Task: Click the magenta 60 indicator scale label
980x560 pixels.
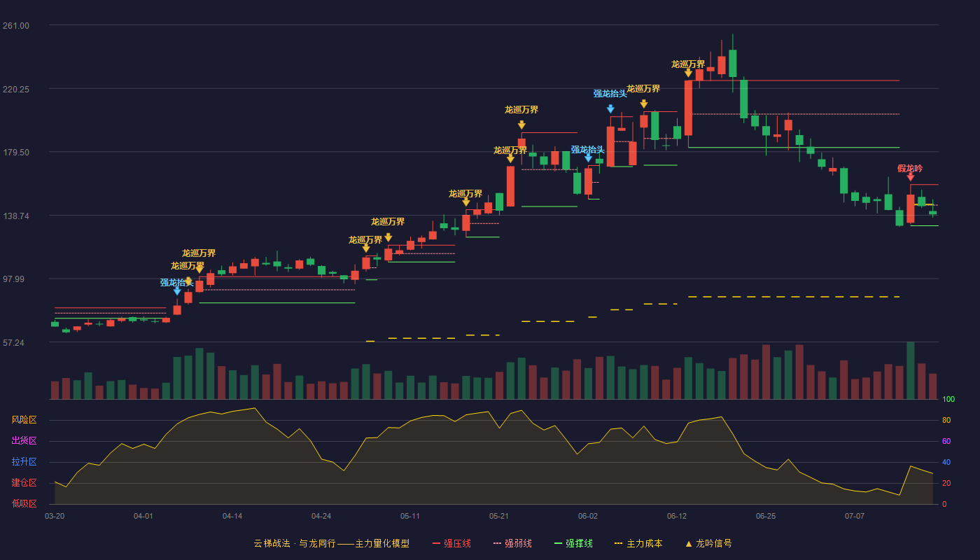Action: coord(946,441)
